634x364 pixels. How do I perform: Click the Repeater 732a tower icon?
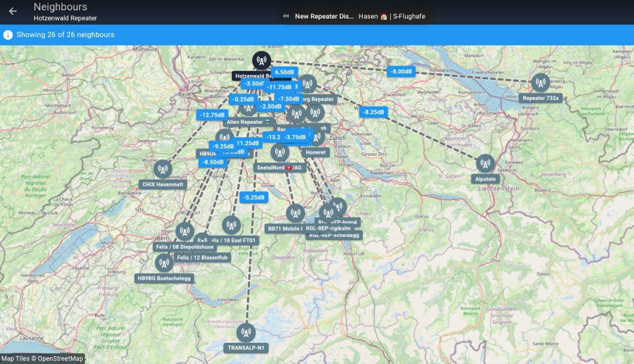pyautogui.click(x=541, y=83)
